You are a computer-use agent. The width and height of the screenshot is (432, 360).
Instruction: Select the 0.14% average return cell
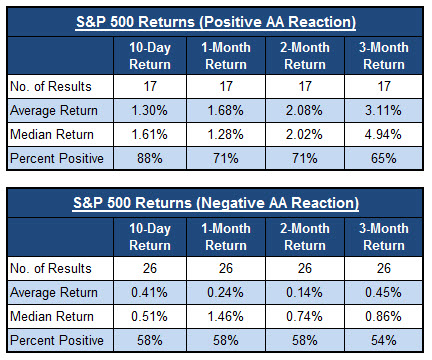tap(305, 292)
